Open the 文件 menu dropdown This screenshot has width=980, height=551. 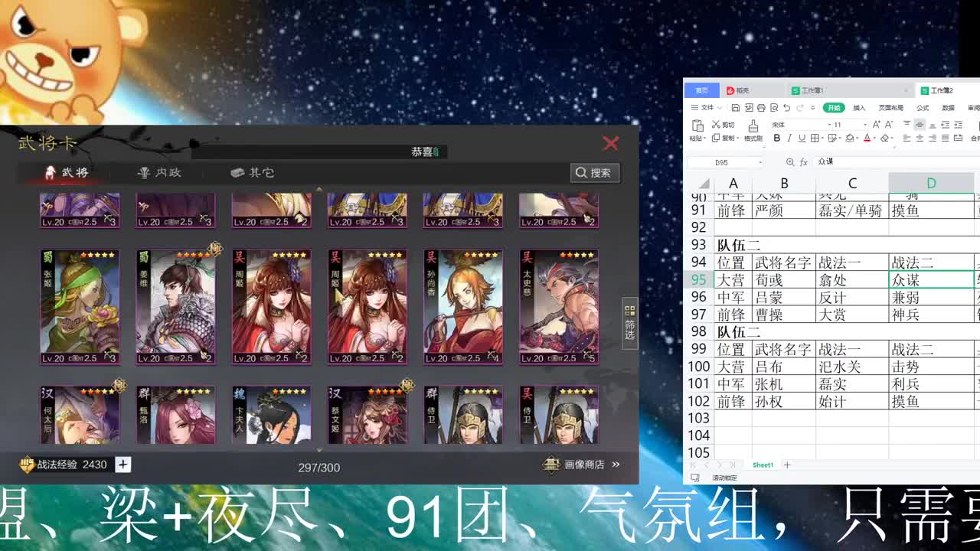click(707, 108)
